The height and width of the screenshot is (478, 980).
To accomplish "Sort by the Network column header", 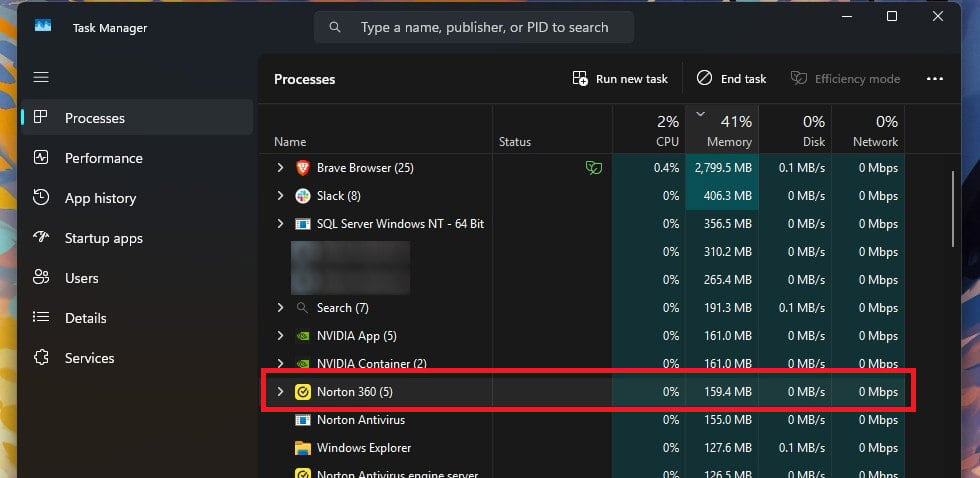I will [868, 129].
